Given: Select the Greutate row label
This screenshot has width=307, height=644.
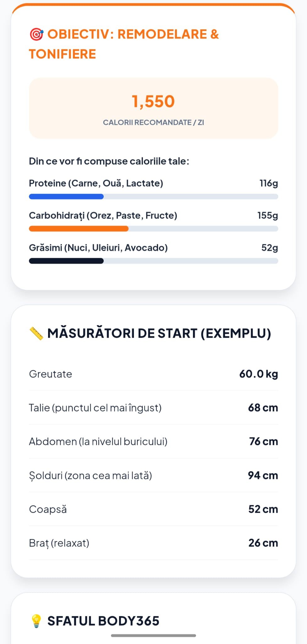Looking at the screenshot, I should (x=51, y=374).
